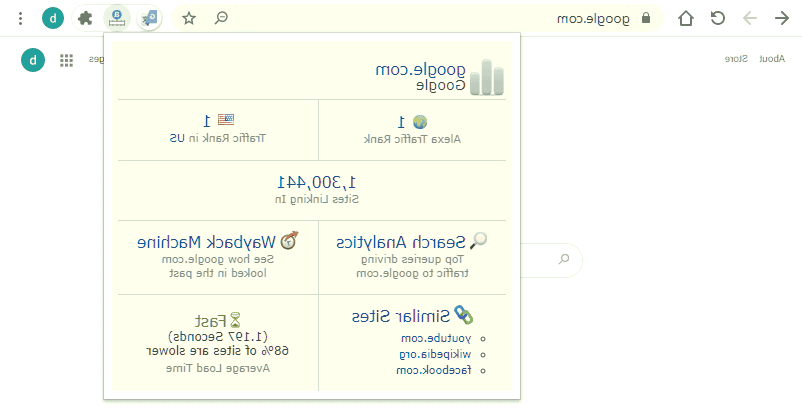The width and height of the screenshot is (802, 416).
Task: Open the Chrome three-dot menu
Action: pyautogui.click(x=21, y=18)
